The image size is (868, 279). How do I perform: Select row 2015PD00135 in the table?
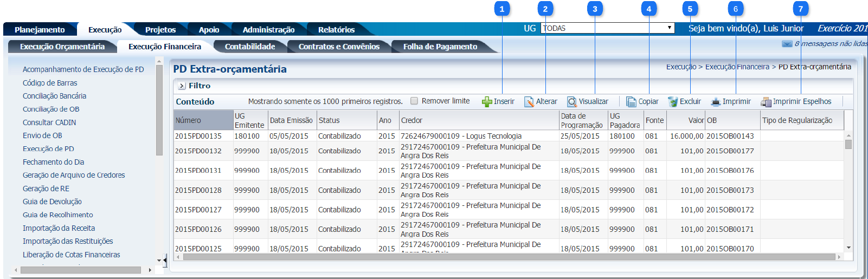pyautogui.click(x=198, y=136)
